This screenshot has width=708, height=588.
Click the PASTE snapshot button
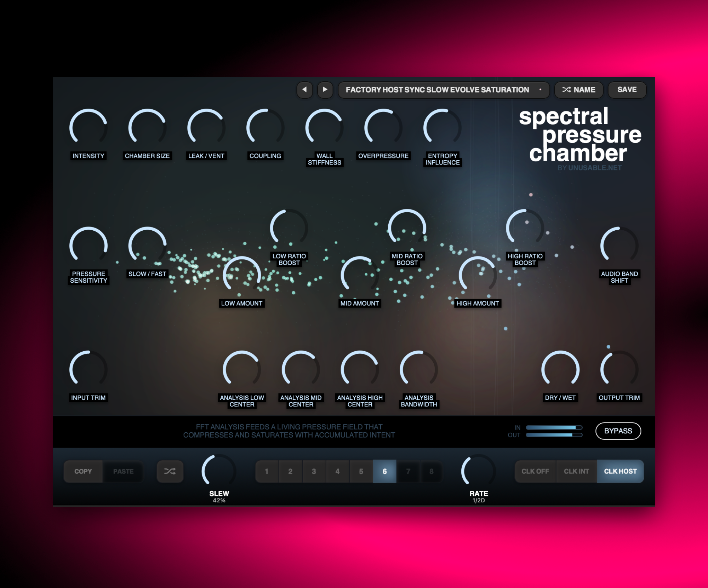click(x=123, y=471)
